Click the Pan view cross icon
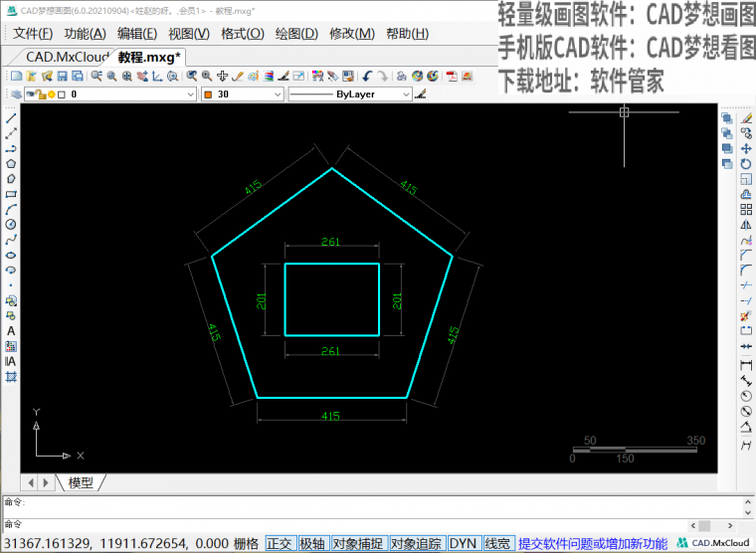The height and width of the screenshot is (553, 756). (222, 77)
